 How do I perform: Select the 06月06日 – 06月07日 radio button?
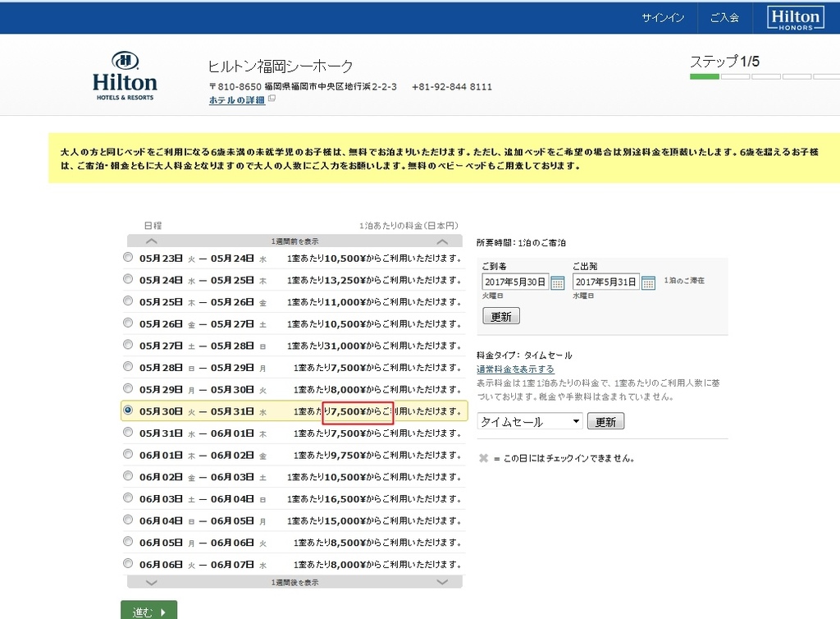pyautogui.click(x=128, y=564)
